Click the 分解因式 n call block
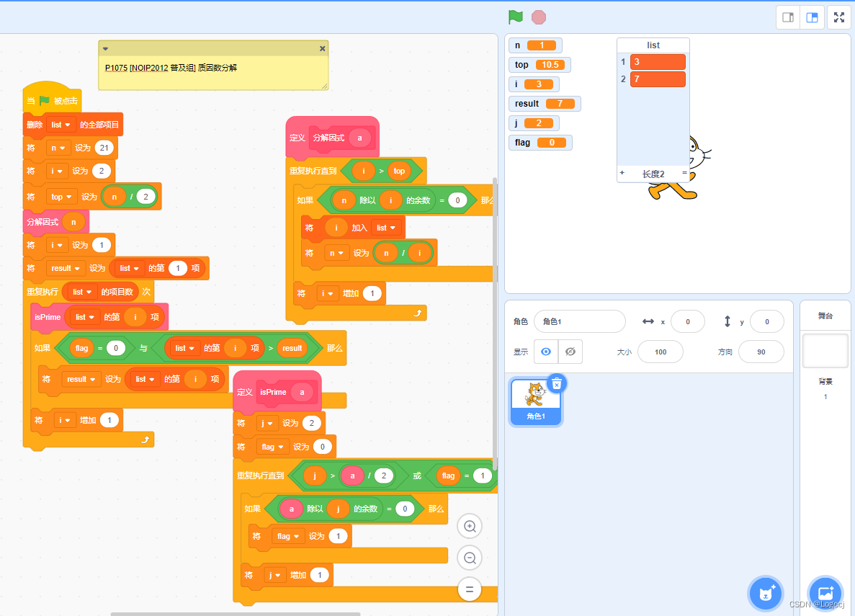Viewport: 855px width, 616px height. click(x=55, y=222)
